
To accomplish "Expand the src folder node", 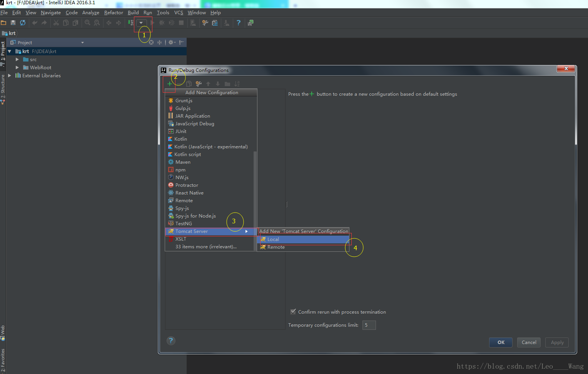I will (17, 60).
